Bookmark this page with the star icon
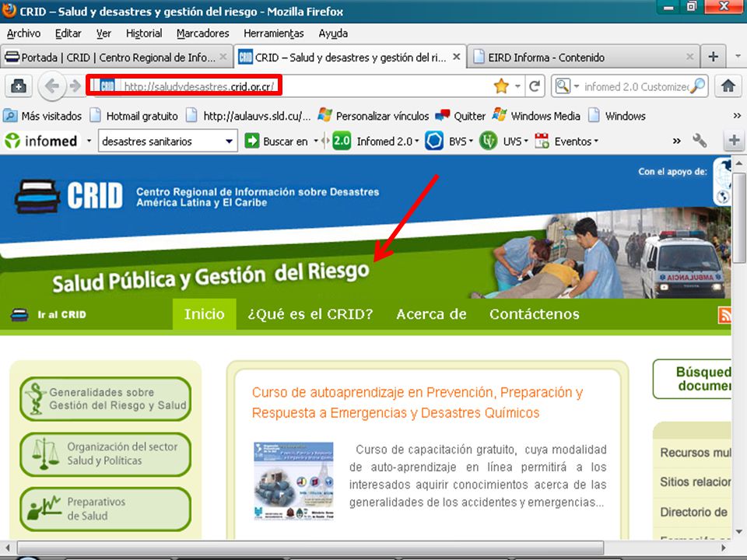 click(x=501, y=86)
